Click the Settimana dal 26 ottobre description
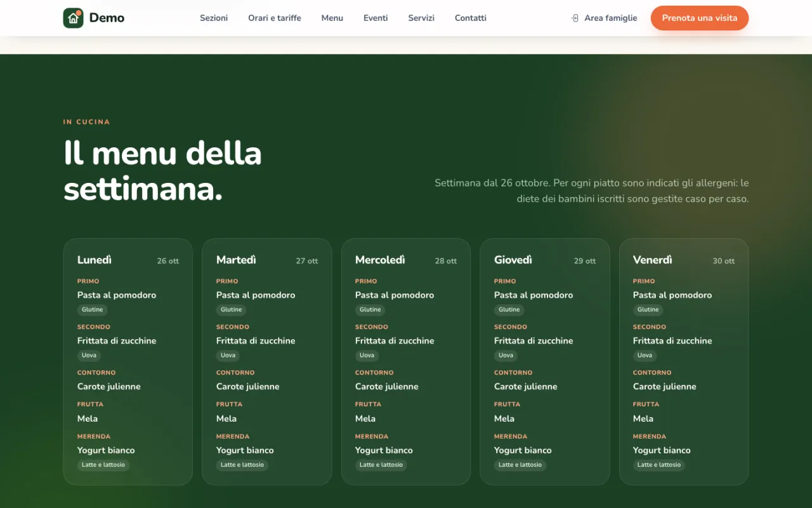The height and width of the screenshot is (508, 812). (x=591, y=190)
